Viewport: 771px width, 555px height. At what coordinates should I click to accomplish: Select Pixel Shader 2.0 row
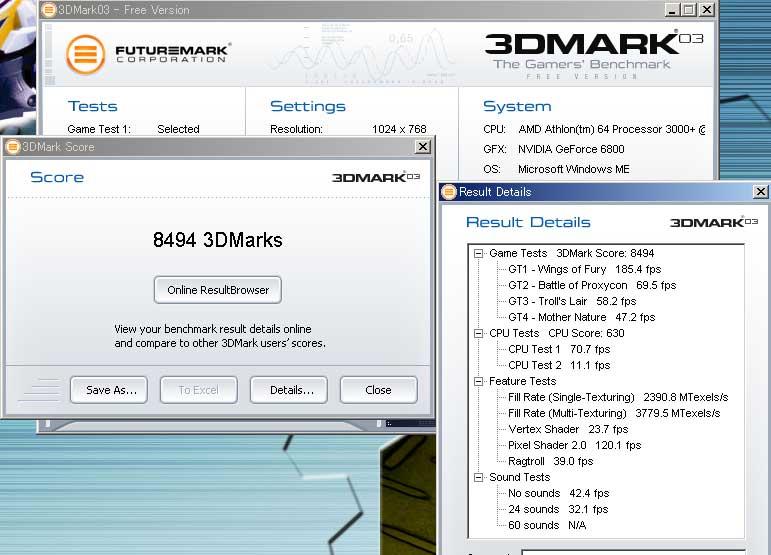[x=575, y=445]
